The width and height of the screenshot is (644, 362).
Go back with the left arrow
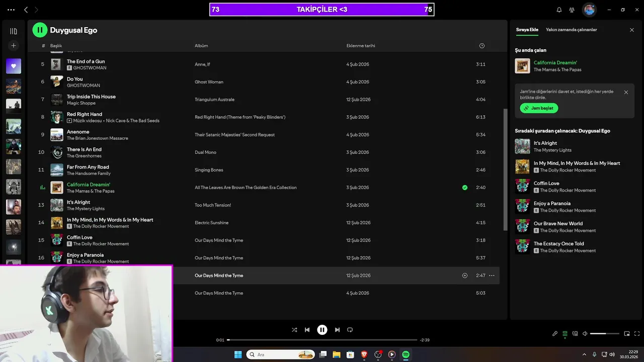coord(26,10)
